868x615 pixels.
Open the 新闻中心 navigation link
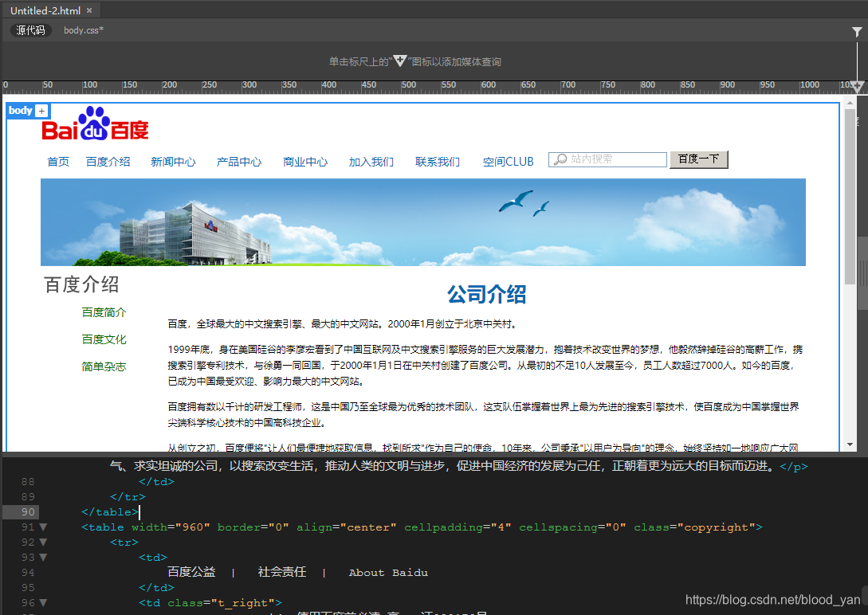173,162
